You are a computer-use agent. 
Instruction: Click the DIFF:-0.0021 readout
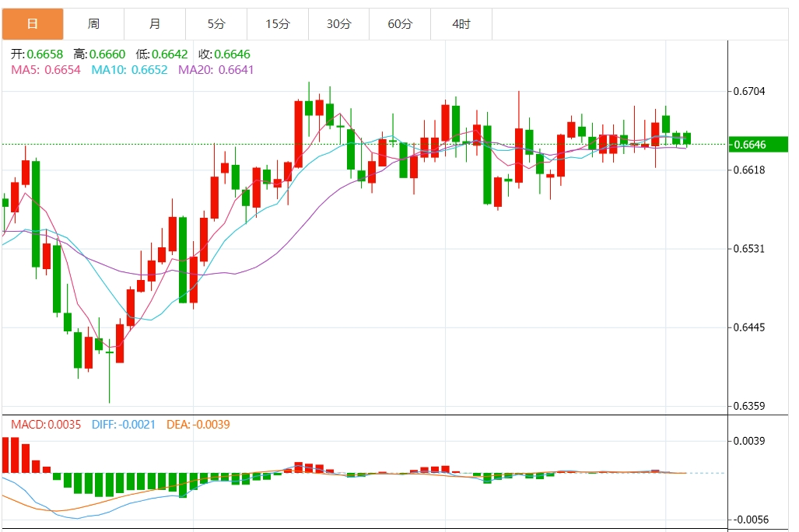124,425
